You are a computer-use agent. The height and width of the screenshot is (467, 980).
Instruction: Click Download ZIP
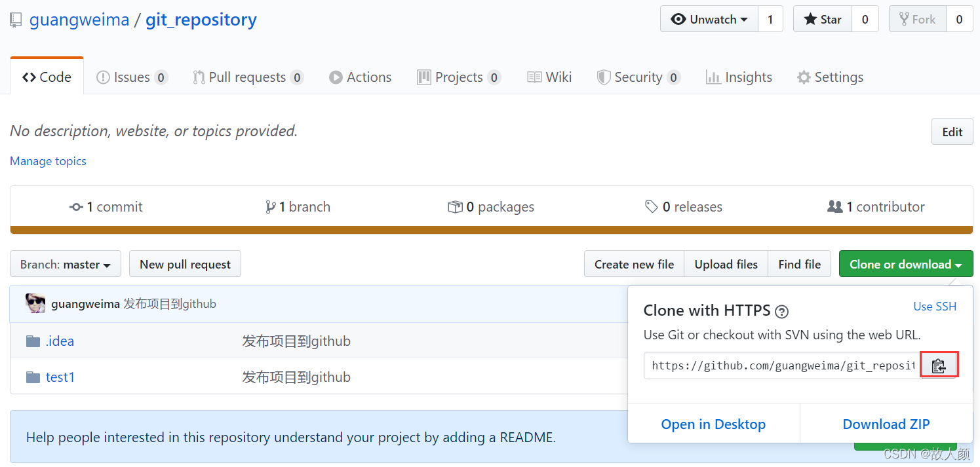pyautogui.click(x=886, y=424)
